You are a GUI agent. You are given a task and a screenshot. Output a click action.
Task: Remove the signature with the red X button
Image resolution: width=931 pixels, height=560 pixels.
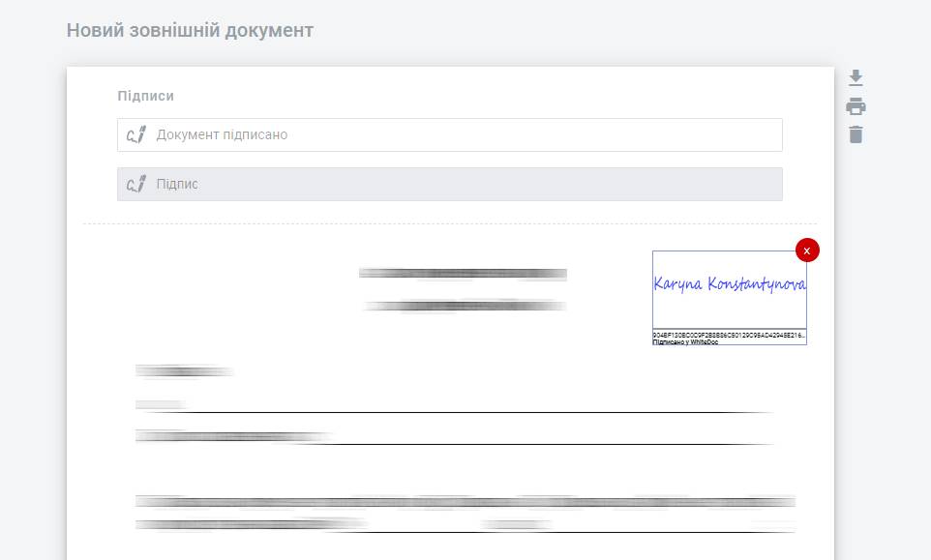pyautogui.click(x=807, y=251)
